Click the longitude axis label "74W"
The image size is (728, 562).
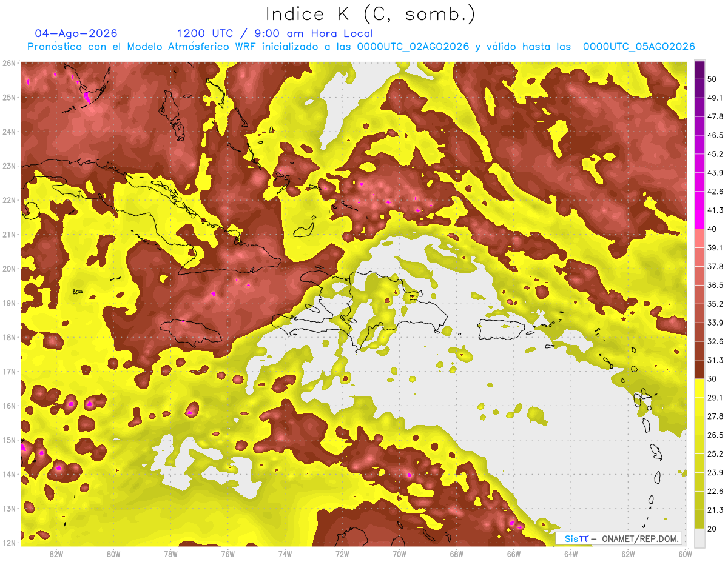285,554
